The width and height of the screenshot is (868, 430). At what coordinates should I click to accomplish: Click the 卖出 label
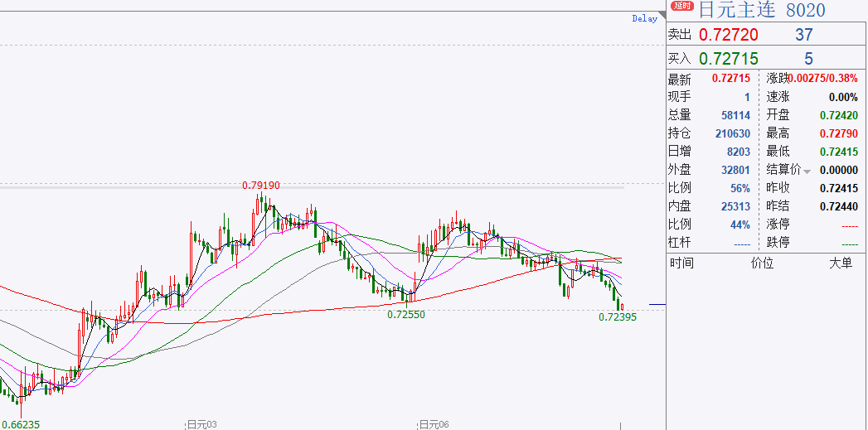click(x=680, y=35)
